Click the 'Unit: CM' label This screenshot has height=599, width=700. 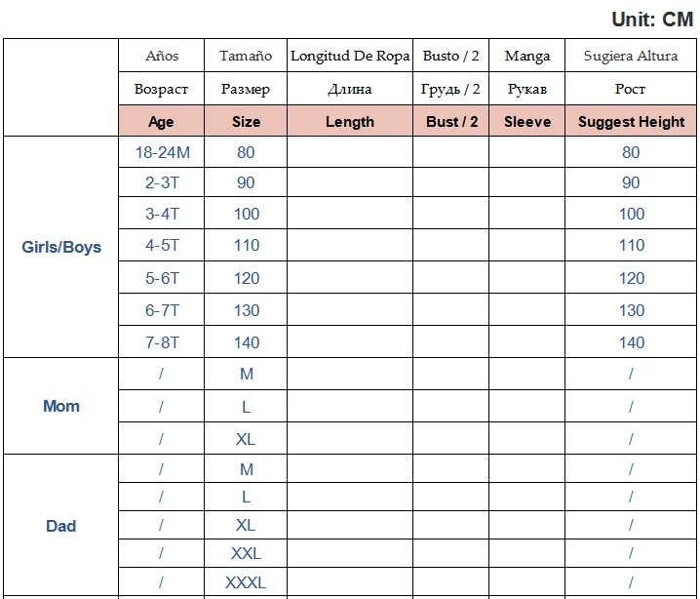651,20
